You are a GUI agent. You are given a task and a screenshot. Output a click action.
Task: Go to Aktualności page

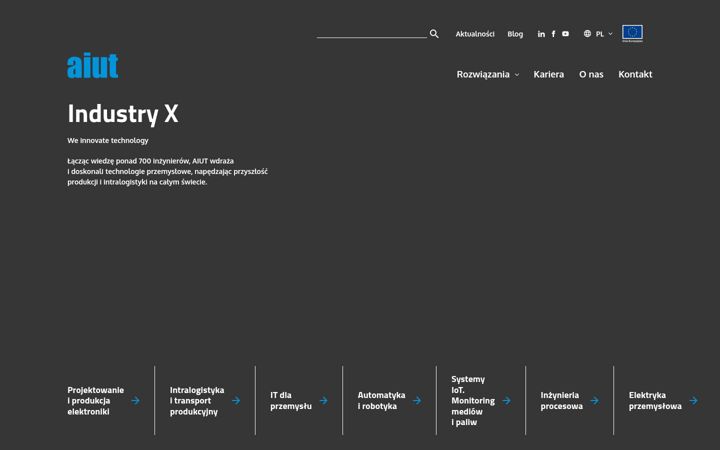(x=475, y=34)
